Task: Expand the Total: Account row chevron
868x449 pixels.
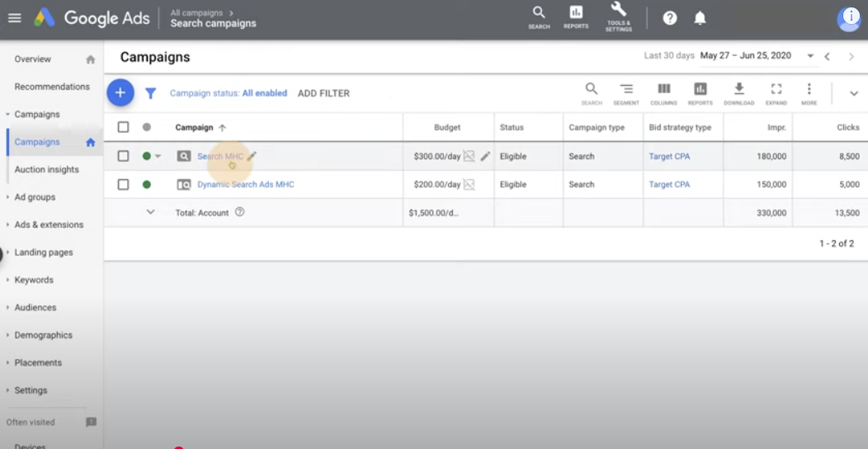Action: (150, 211)
